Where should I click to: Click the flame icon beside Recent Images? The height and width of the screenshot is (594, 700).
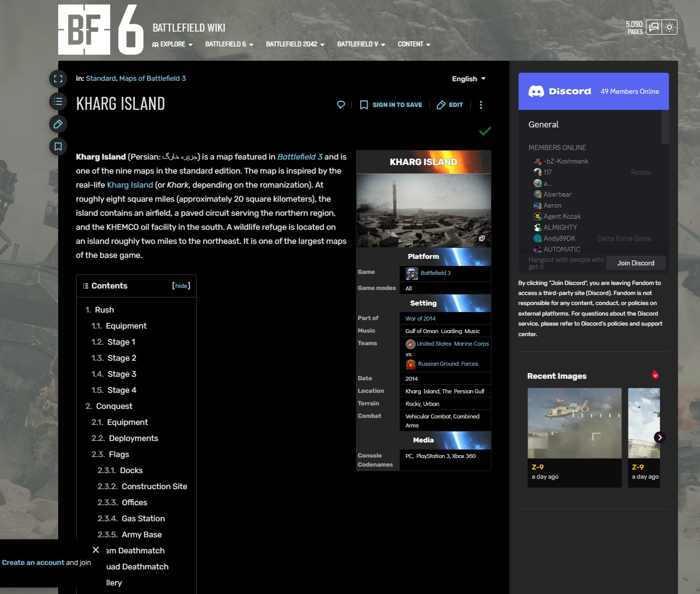pyautogui.click(x=655, y=375)
